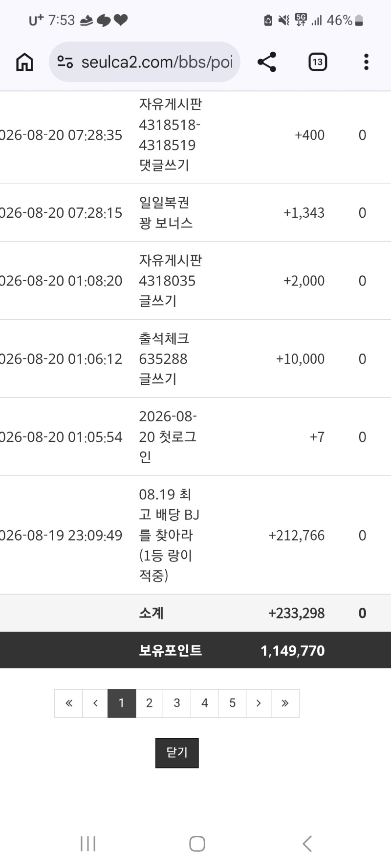Screen dimensions: 391x868
Task: Tap the 자유게시판 4318035 글쓰기 entry
Action: point(170,281)
